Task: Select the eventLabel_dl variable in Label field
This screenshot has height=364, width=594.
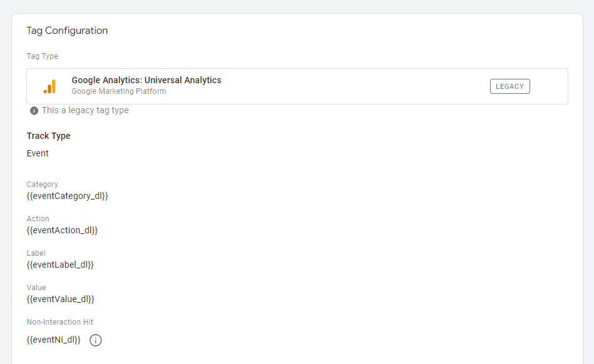Action: pos(60,265)
